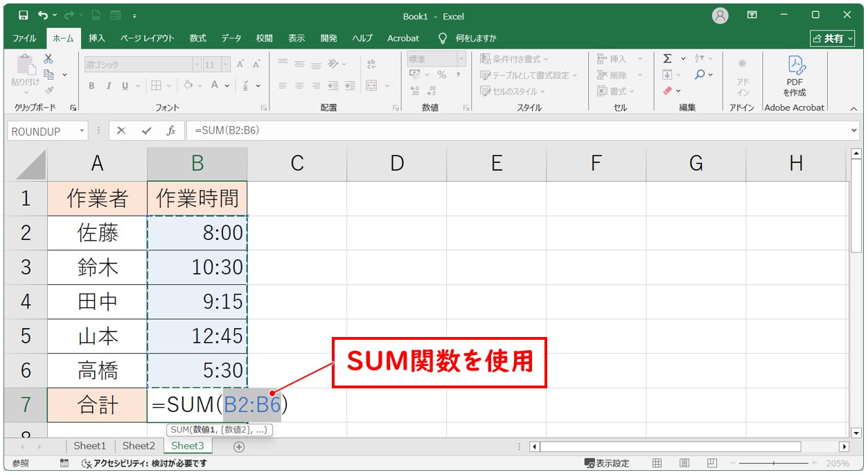Expand the formula bar with the chevron
This screenshot has height=475, width=868.
coord(853,130)
